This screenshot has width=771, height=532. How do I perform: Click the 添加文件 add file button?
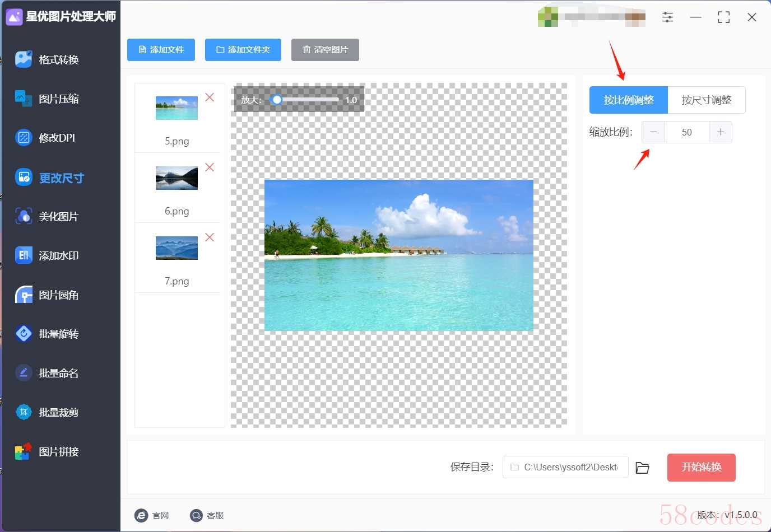pos(161,50)
